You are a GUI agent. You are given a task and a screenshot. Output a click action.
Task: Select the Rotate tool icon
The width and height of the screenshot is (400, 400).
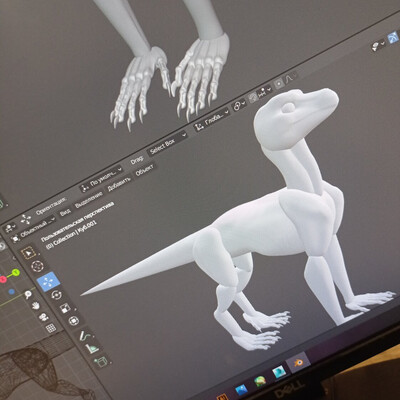click(x=56, y=295)
